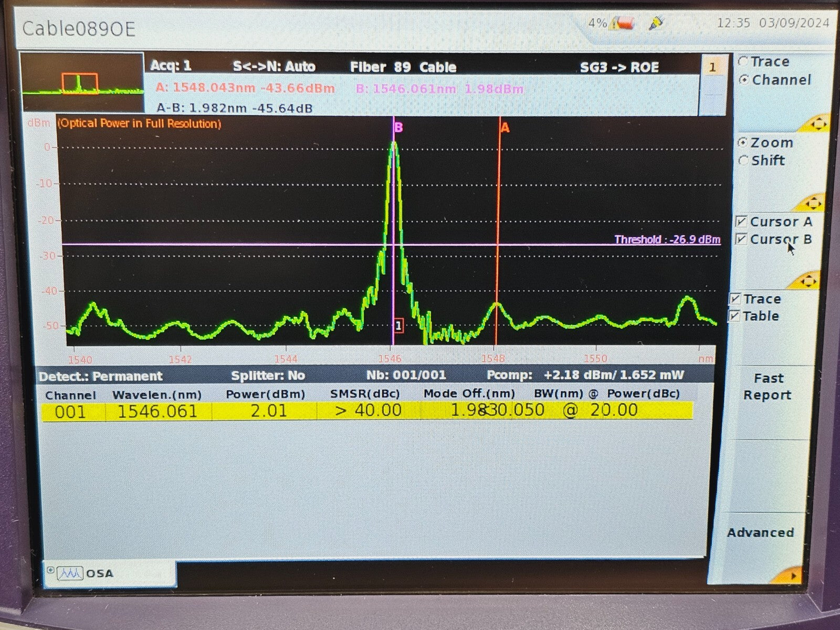Select channel 001 row in the table
The width and height of the screenshot is (840, 630).
(x=210, y=412)
